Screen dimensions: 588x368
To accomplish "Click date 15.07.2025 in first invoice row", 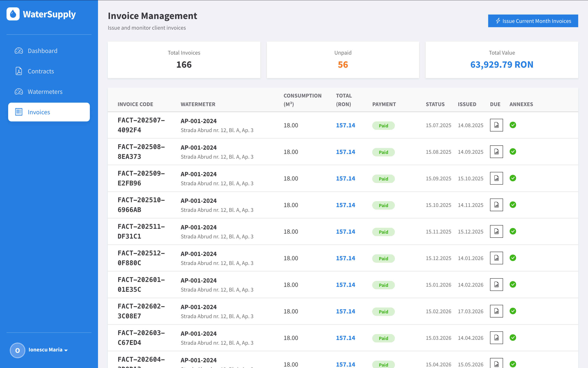I will 438,125.
